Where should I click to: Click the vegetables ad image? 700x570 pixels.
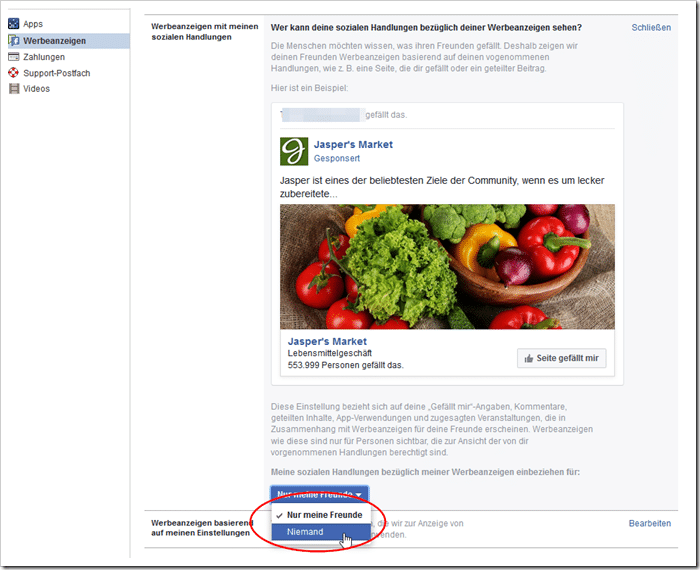tap(447, 266)
